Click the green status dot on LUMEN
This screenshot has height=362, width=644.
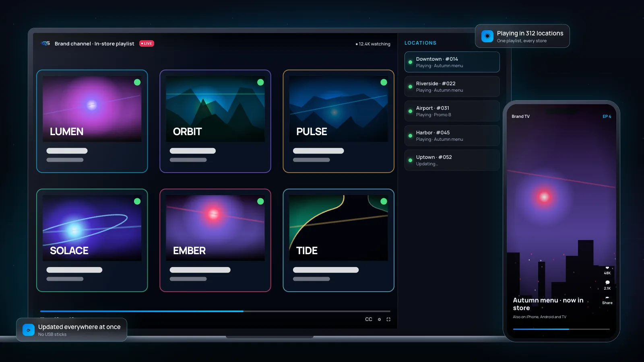[x=137, y=82]
